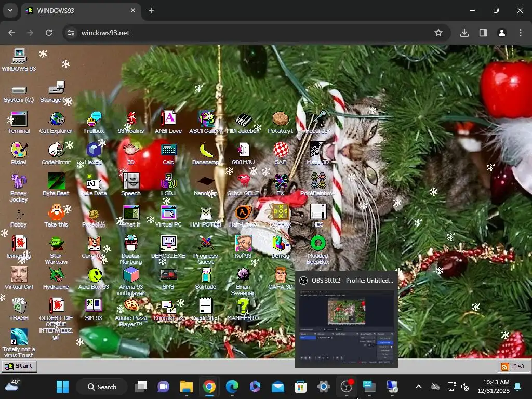Launch the NES emulator icon
The width and height of the screenshot is (532, 399).
(x=317, y=212)
